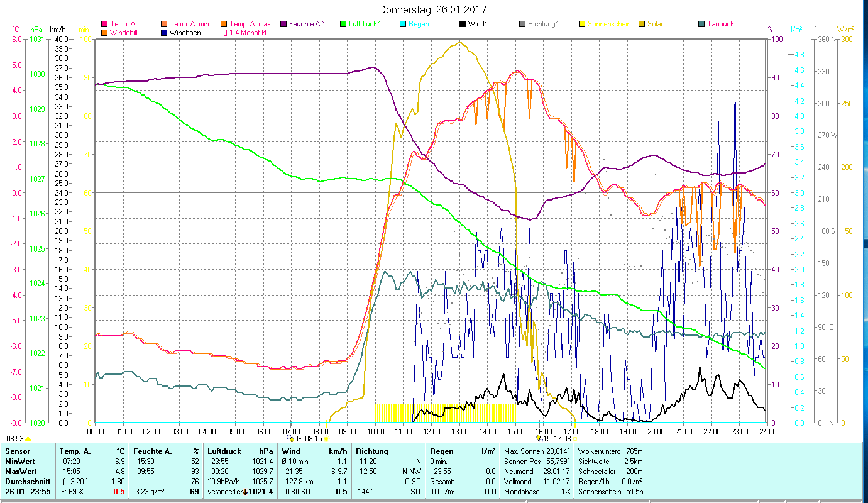This screenshot has width=868, height=503.
Task: Click the Solar legend swatch
Action: click(642, 24)
